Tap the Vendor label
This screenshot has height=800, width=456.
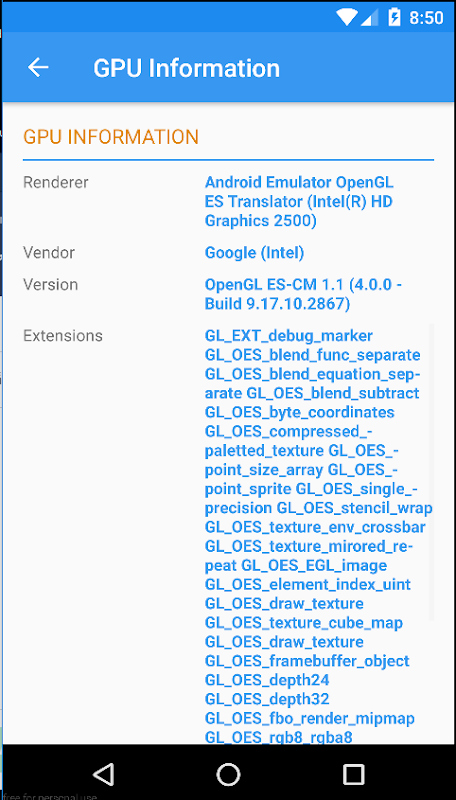[49, 253]
